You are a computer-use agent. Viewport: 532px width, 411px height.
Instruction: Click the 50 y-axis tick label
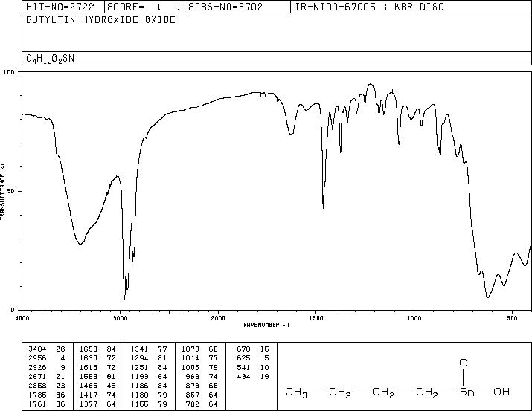tap(12, 191)
